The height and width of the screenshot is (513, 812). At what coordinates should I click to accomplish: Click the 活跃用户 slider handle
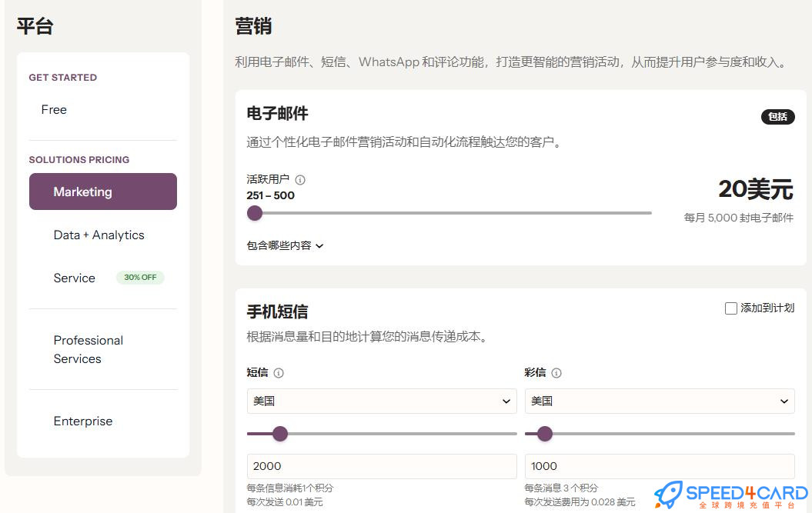coord(255,213)
